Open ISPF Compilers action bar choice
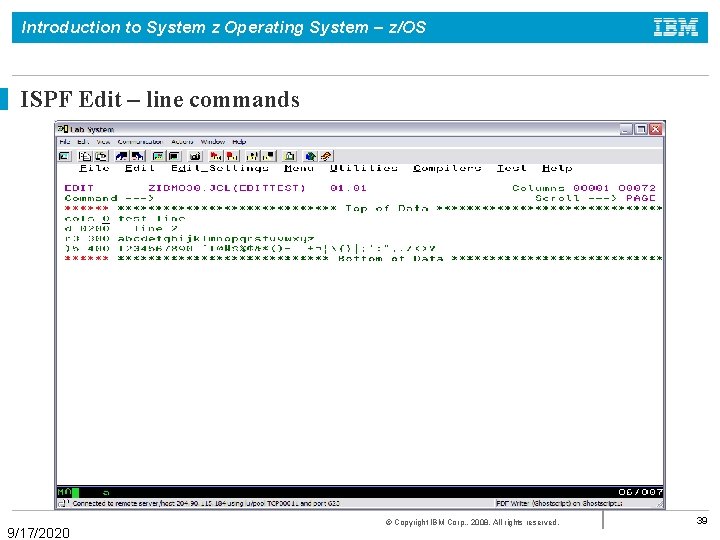The image size is (720, 540). click(x=447, y=168)
